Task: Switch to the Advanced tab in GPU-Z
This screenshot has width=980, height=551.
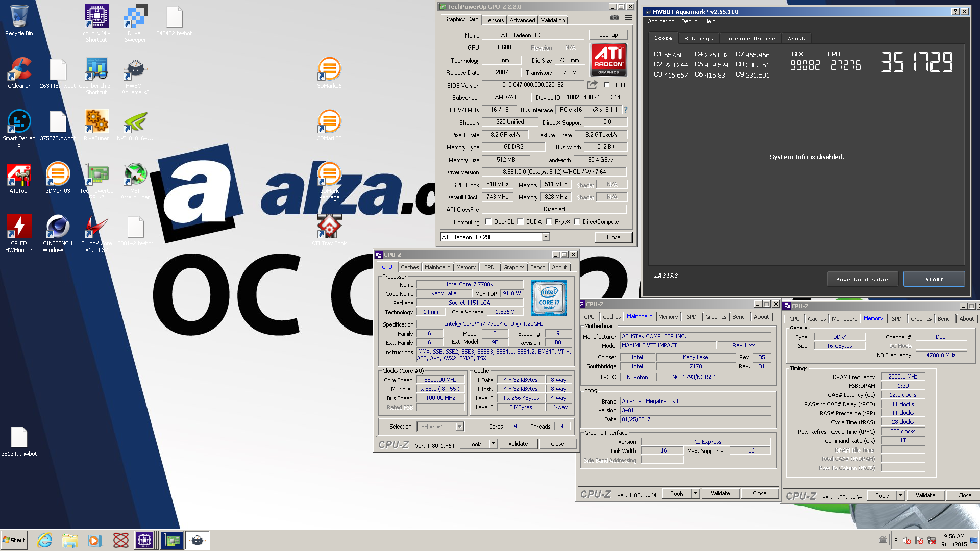Action: tap(522, 20)
